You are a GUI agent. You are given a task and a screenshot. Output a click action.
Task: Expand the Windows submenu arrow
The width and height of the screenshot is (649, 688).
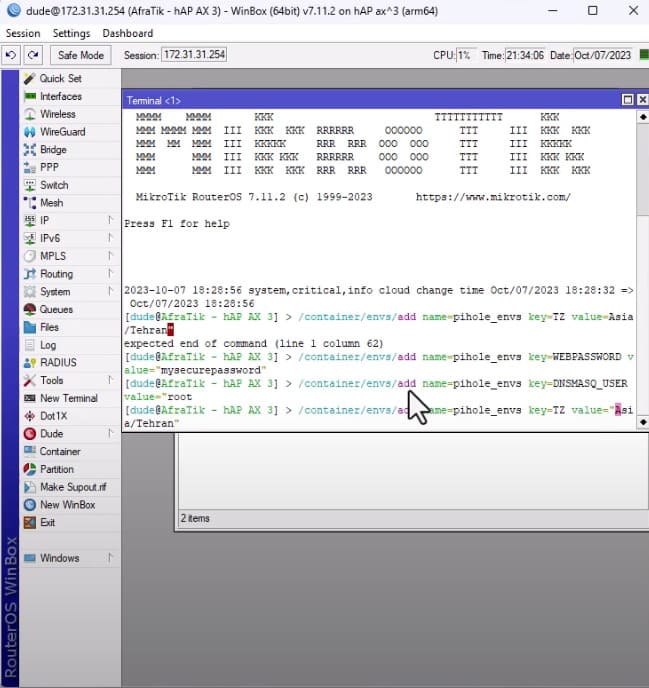pyautogui.click(x=111, y=558)
